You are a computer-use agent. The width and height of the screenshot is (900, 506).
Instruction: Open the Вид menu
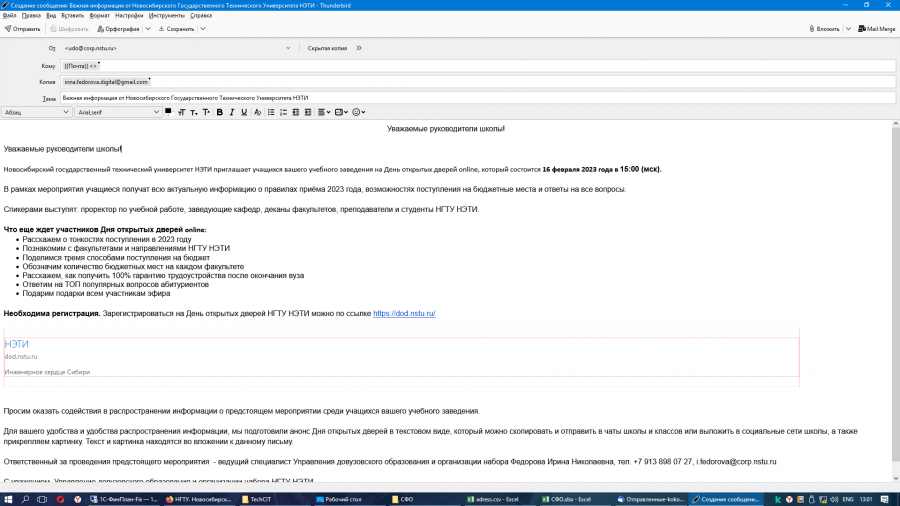pyautogui.click(x=51, y=15)
